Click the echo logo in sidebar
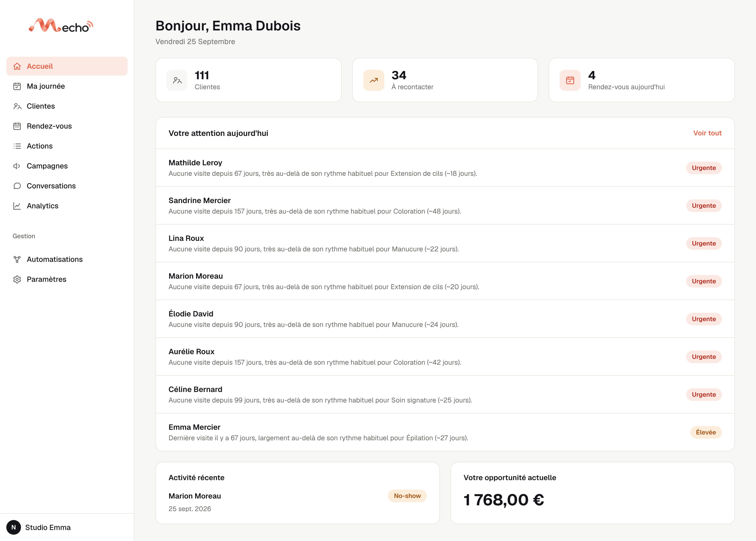756x541 pixels. pos(61,25)
